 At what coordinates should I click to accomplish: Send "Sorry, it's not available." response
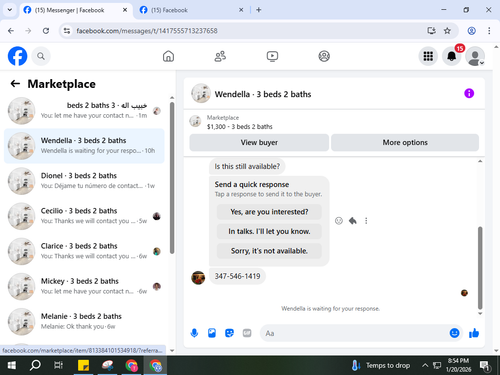[269, 251]
